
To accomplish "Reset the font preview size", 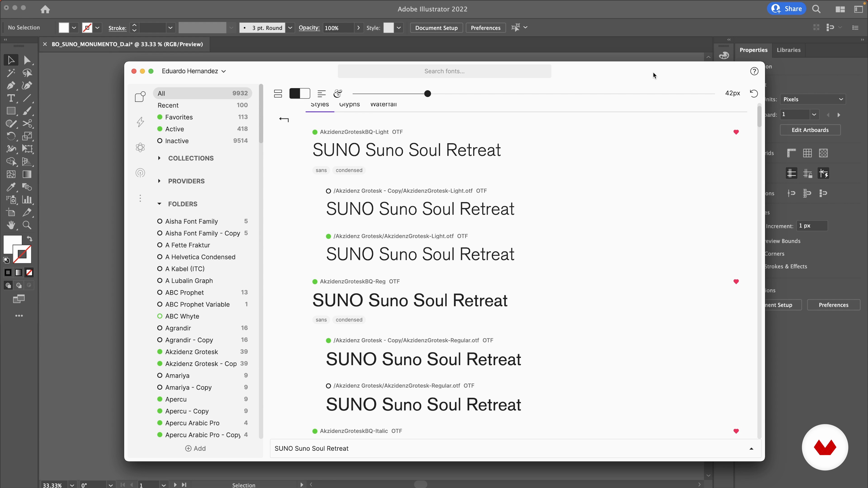I will 754,93.
